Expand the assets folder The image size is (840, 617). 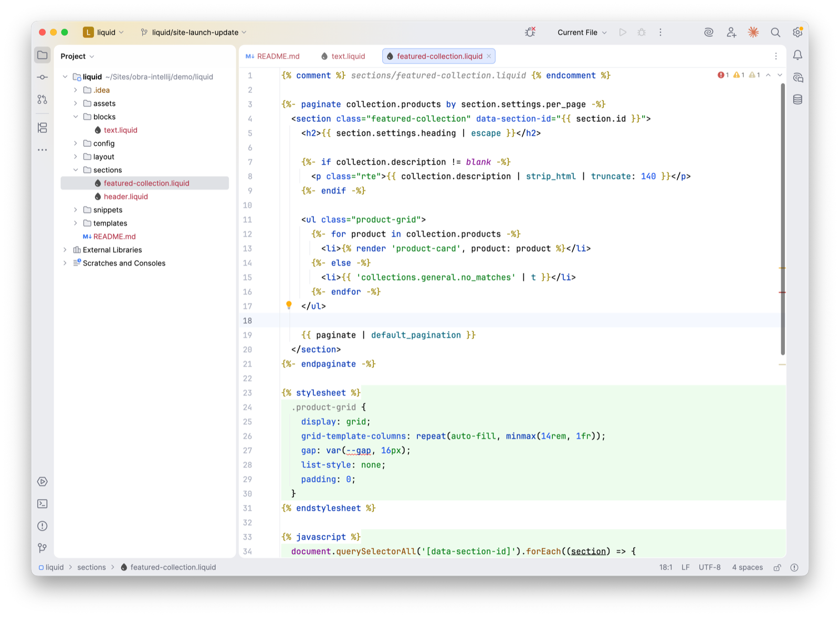coord(76,103)
